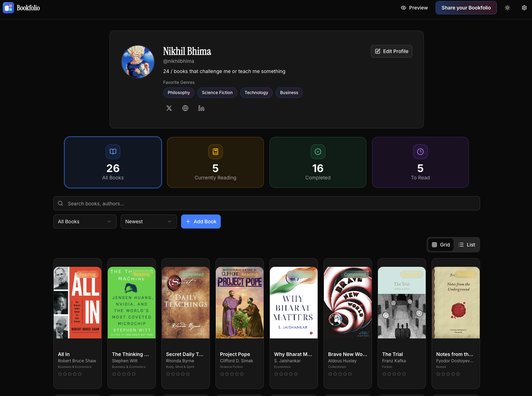Toggle the Completed books filter card

point(318,162)
